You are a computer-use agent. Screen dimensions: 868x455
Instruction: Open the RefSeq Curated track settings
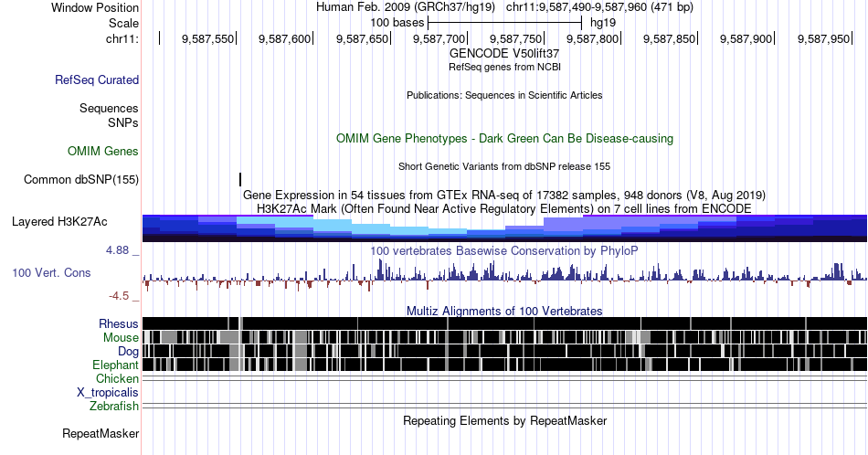pos(97,79)
